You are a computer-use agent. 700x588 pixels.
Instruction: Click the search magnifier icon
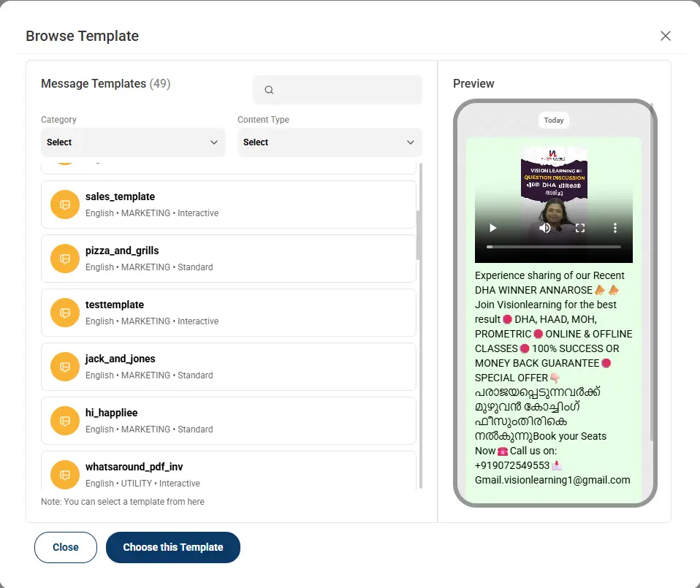[x=269, y=90]
